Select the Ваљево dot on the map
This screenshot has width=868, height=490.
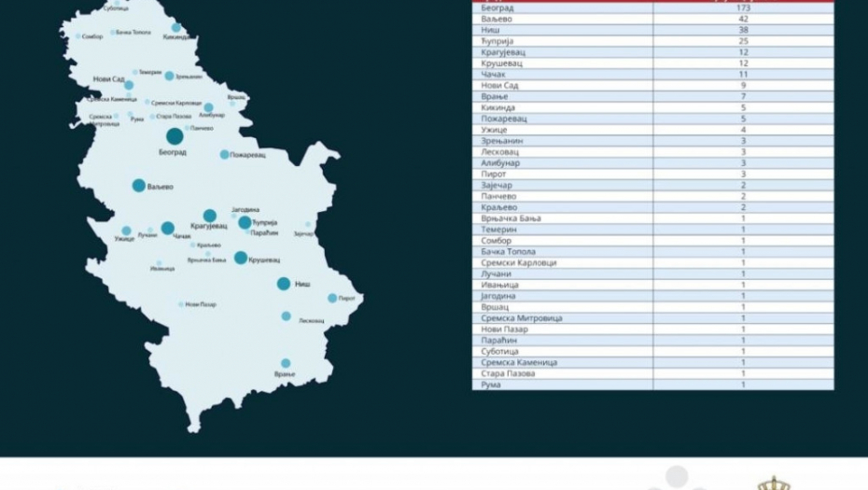(x=139, y=186)
